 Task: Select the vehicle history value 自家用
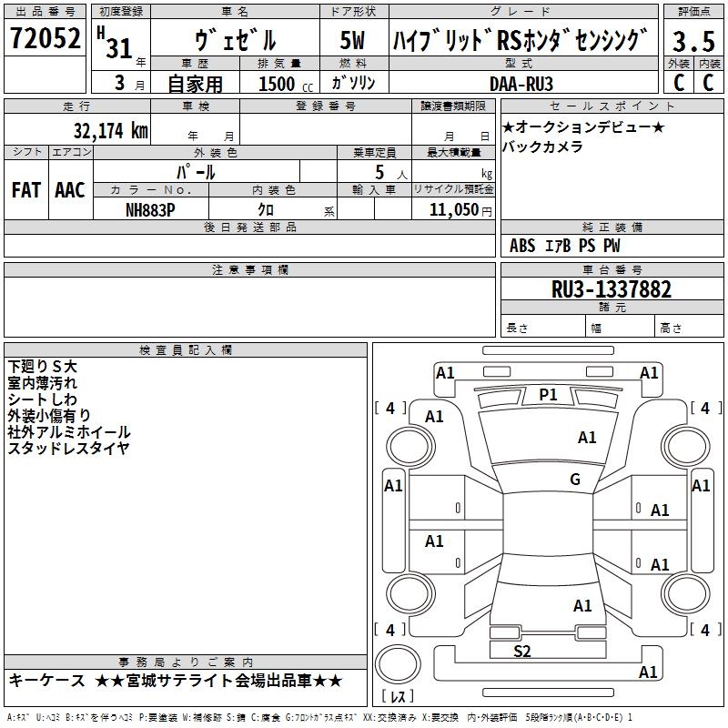pyautogui.click(x=195, y=84)
